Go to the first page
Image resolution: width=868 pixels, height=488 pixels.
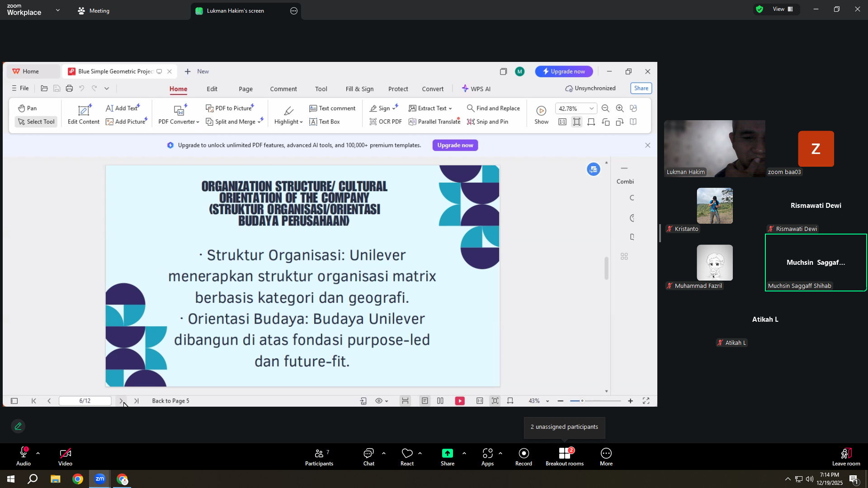pyautogui.click(x=34, y=401)
